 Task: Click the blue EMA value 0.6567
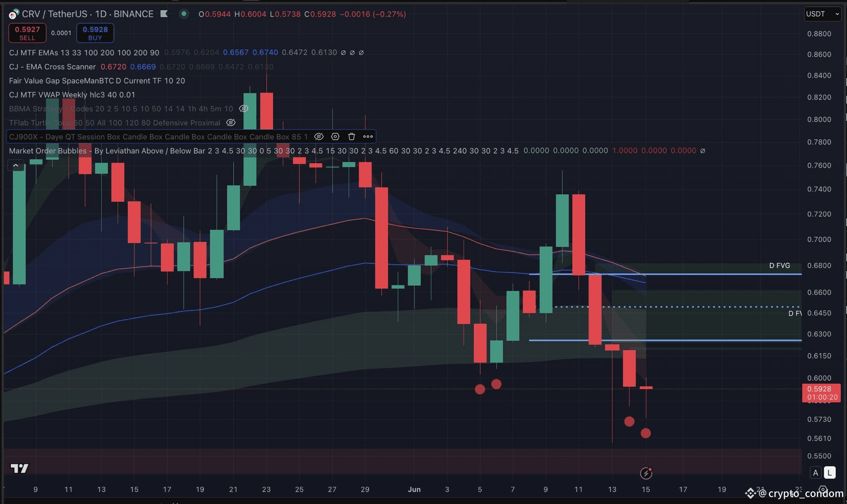click(x=236, y=53)
